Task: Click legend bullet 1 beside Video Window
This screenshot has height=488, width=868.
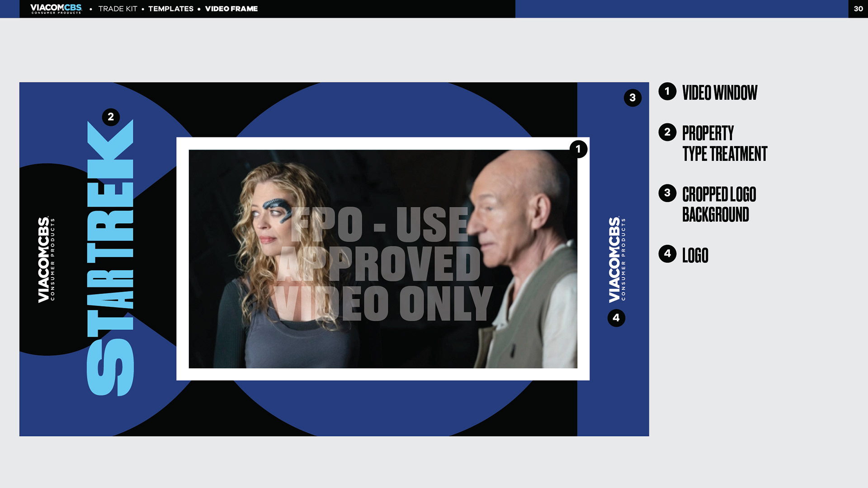Action: click(667, 91)
